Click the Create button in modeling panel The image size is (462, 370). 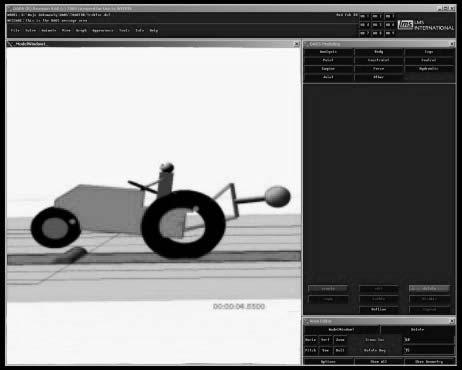click(x=328, y=289)
